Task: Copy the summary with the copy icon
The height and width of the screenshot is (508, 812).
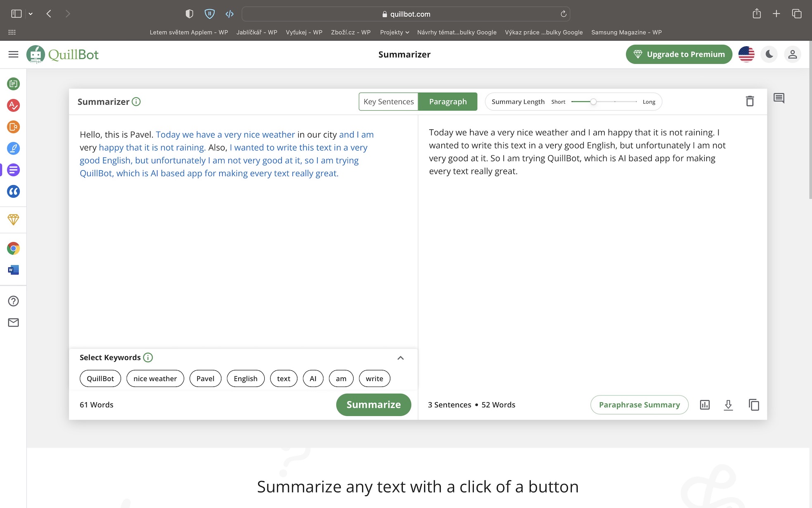Action: pos(754,405)
